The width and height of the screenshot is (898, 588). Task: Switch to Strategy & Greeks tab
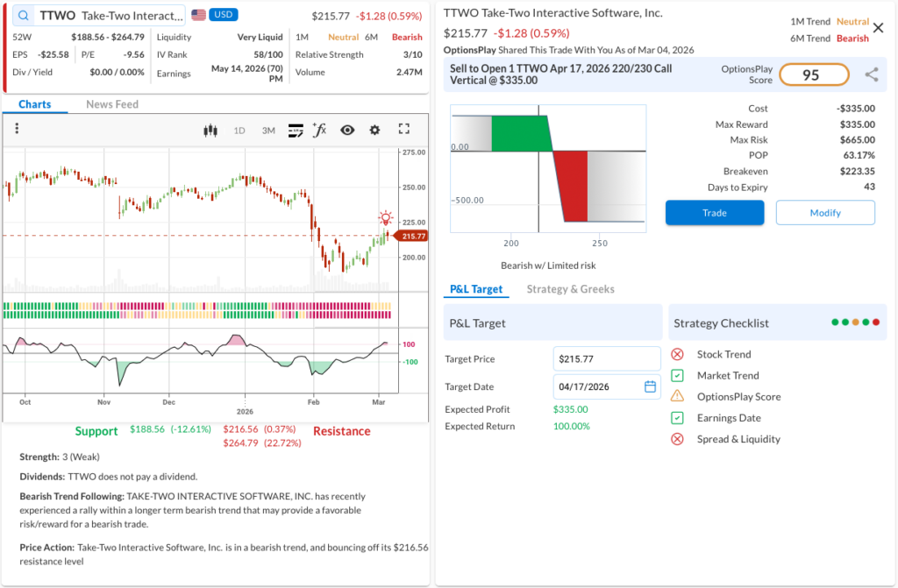point(570,289)
